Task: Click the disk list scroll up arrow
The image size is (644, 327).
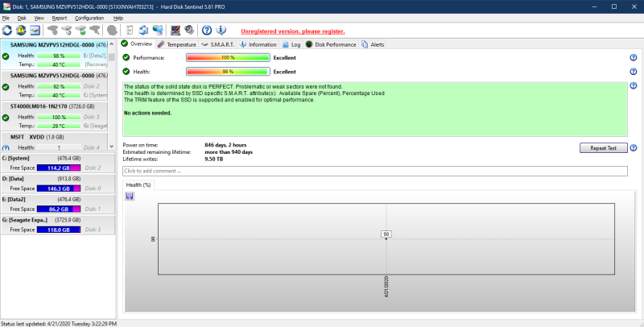Action: 112,44
